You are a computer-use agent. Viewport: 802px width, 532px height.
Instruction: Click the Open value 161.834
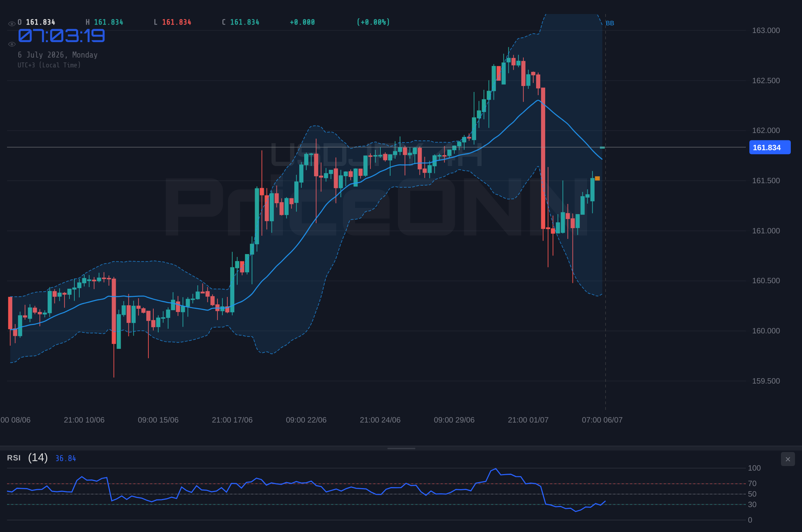click(x=40, y=22)
